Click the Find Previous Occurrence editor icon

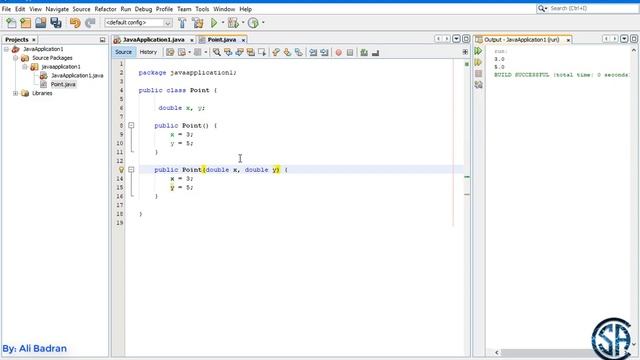(228, 52)
